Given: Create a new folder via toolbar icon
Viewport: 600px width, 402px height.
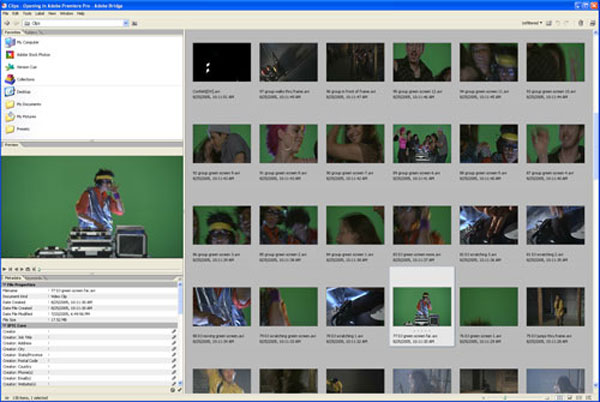Looking at the screenshot, I should pyautogui.click(x=549, y=23).
